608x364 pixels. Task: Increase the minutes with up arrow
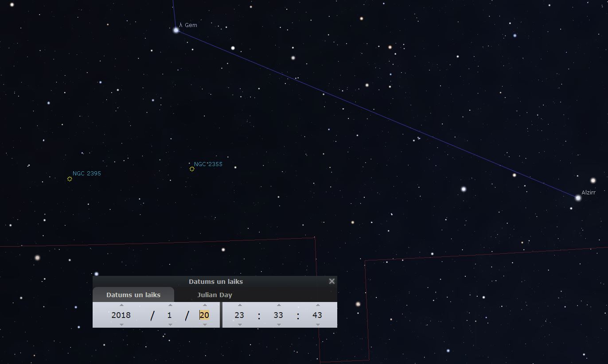point(279,305)
